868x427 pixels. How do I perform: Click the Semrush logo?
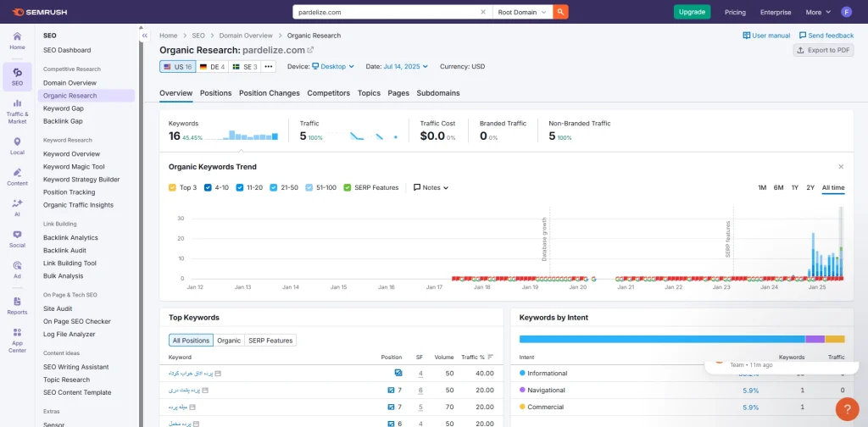(37, 12)
